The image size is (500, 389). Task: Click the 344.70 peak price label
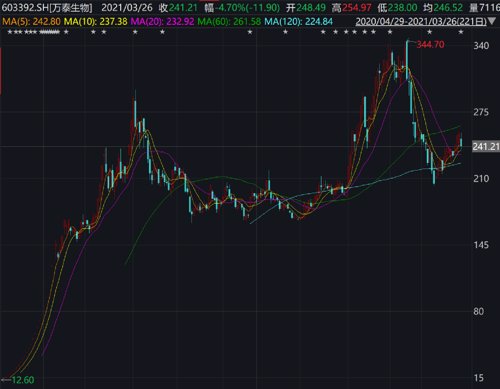[x=430, y=44]
